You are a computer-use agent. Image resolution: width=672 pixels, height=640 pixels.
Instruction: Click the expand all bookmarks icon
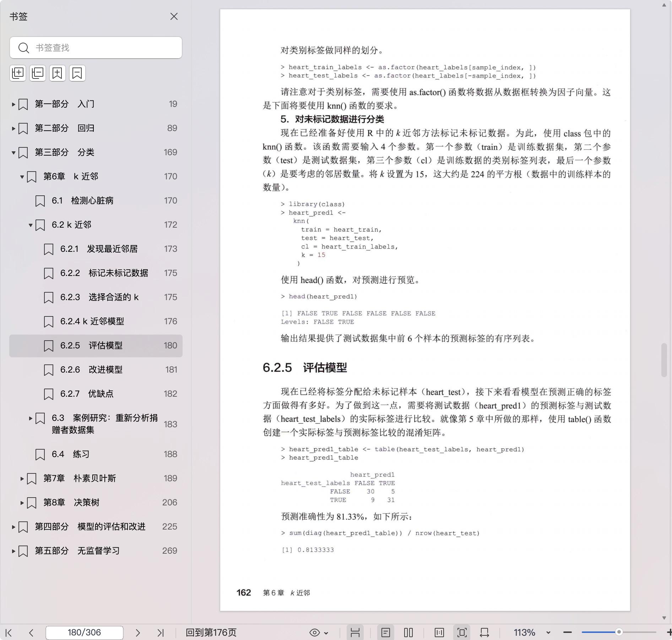18,73
